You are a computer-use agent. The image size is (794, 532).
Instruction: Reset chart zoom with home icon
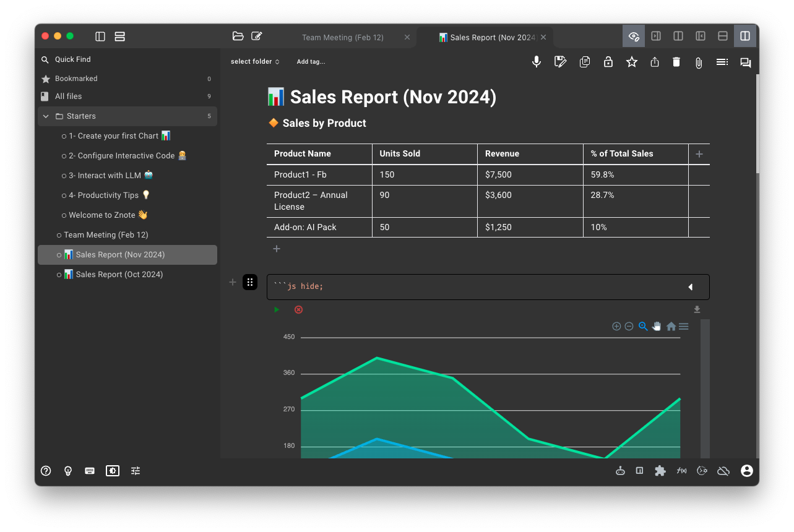tap(671, 326)
